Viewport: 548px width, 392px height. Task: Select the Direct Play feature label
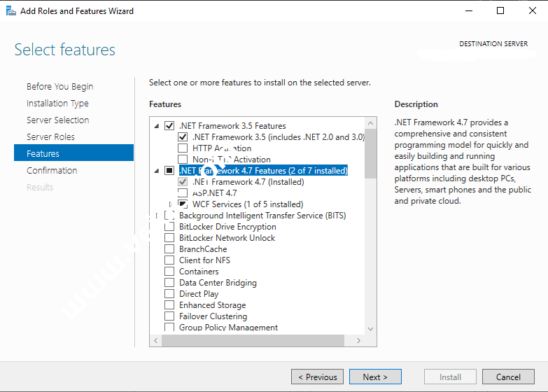coord(199,294)
